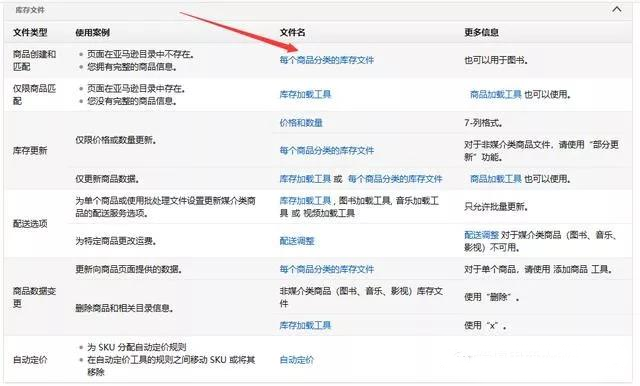Click the 使用案例 column header
This screenshot has width=640, height=386.
point(92,33)
